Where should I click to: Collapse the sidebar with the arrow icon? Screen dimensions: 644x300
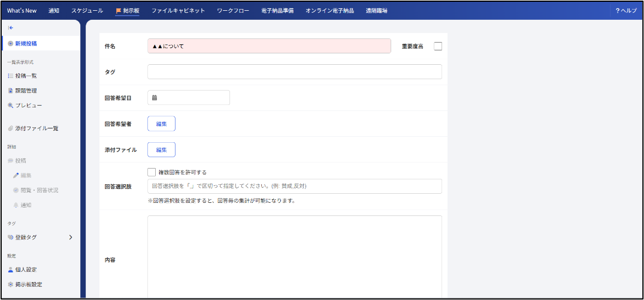click(11, 28)
